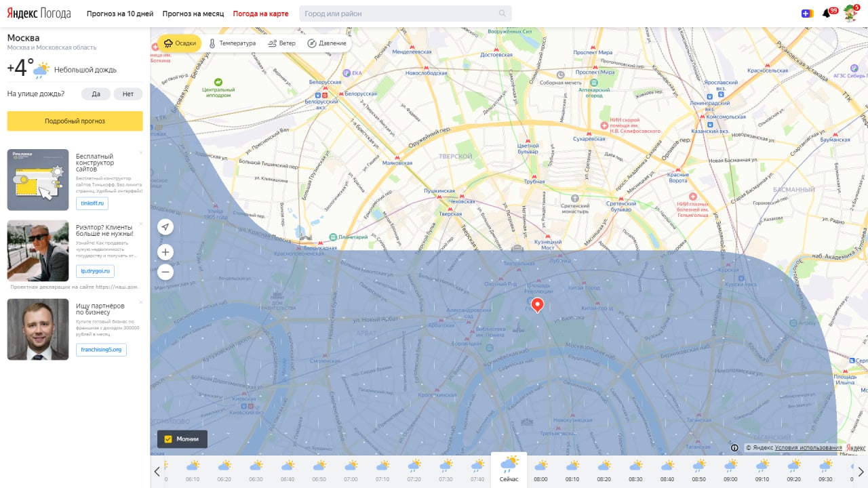Answer Нет to rain question
Screen dimensions: 868x488
pyautogui.click(x=128, y=94)
